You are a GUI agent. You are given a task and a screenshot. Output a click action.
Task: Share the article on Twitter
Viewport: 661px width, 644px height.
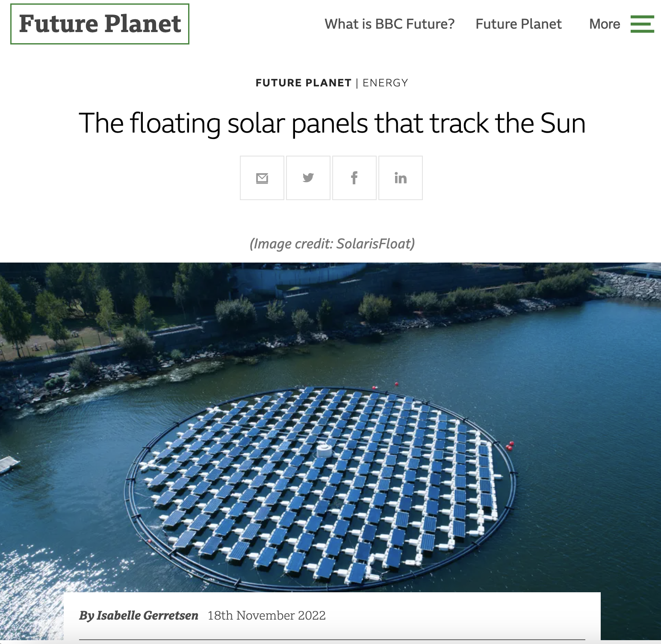pos(308,178)
